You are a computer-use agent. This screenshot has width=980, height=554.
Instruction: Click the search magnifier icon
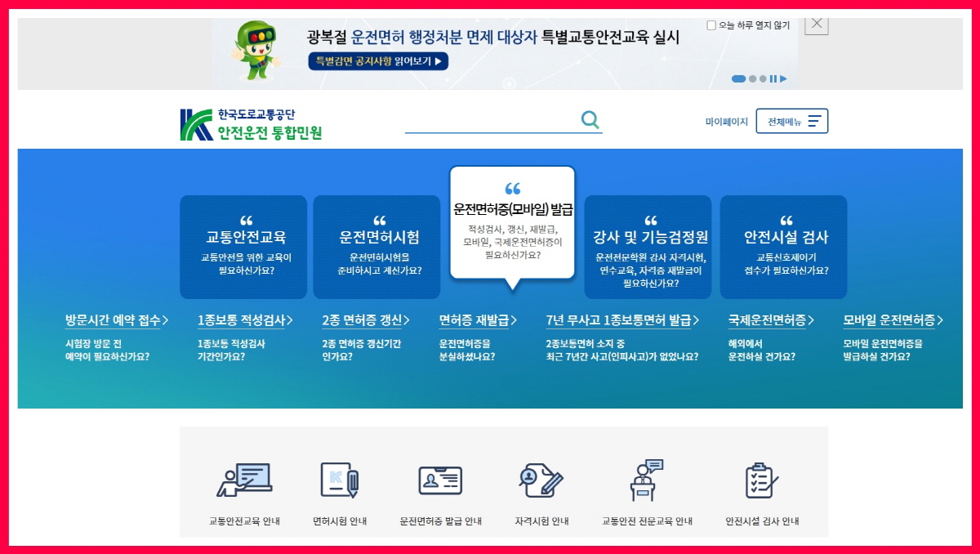[590, 119]
